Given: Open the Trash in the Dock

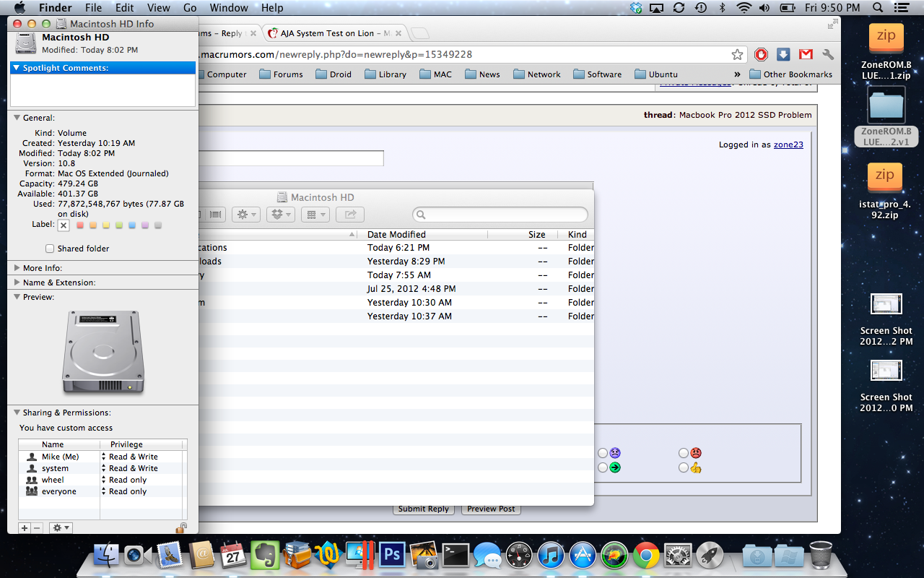Looking at the screenshot, I should click(x=821, y=556).
